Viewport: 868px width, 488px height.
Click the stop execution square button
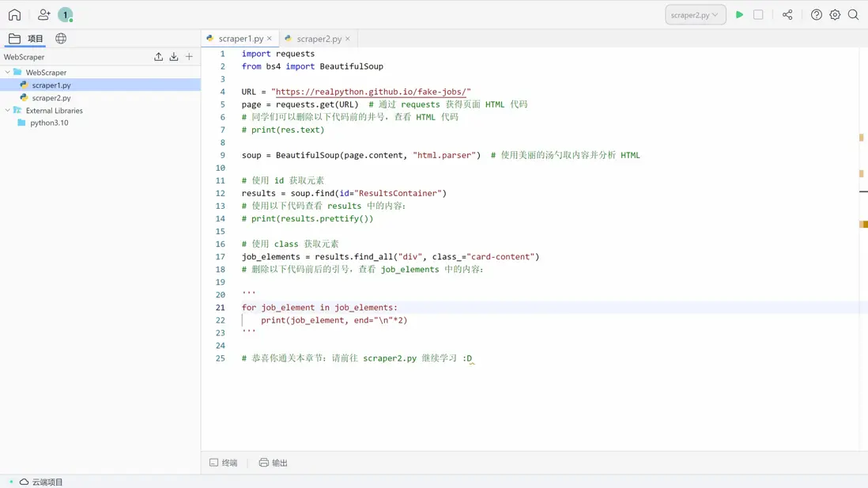(758, 14)
